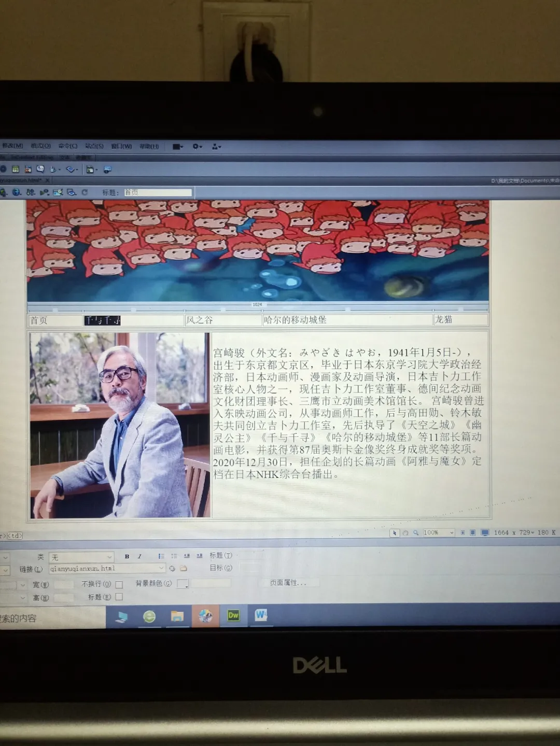This screenshot has height=746, width=560.
Task: Click the check browser compatibility icon
Action: (58, 192)
